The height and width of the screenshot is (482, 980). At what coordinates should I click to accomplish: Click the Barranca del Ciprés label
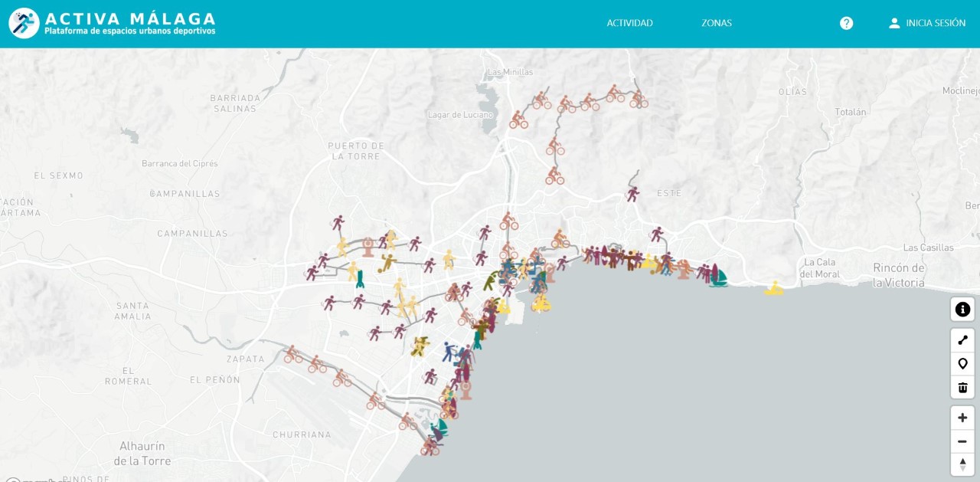180,163
